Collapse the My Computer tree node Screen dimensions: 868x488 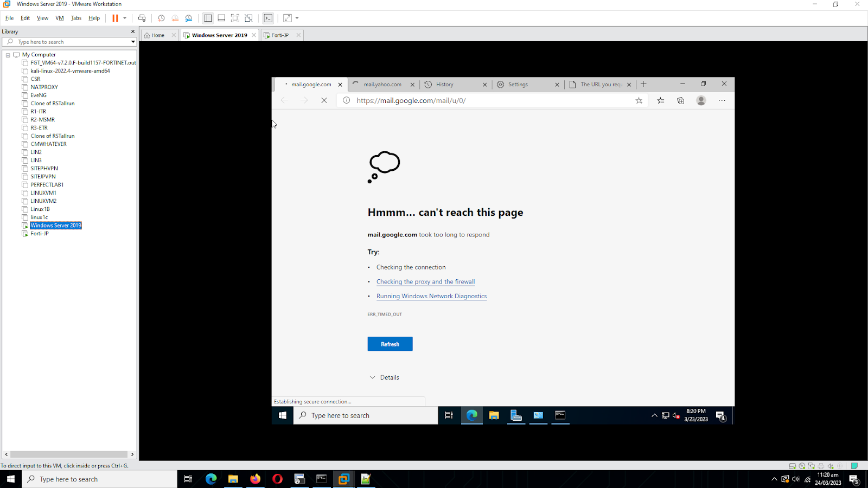[x=8, y=55]
